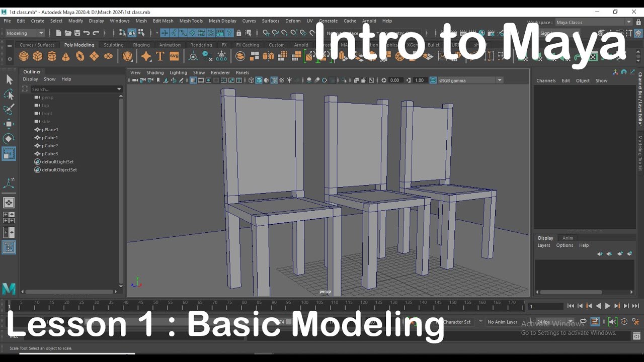This screenshot has width=644, height=362.
Task: Toggle sRGB gamma view transform button
Action: (433, 80)
